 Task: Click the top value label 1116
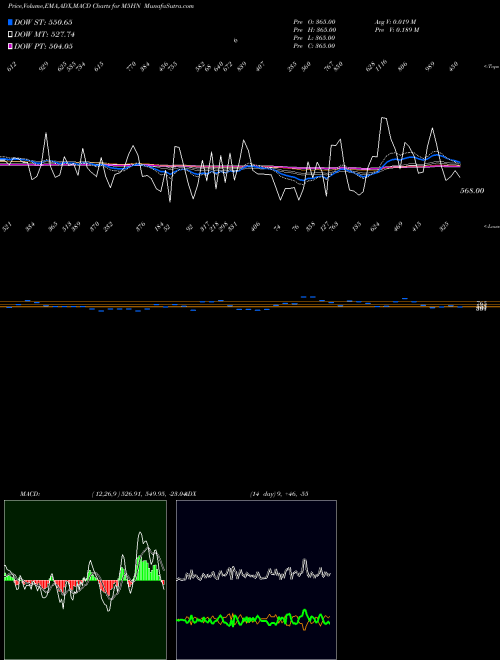pyautogui.click(x=381, y=65)
